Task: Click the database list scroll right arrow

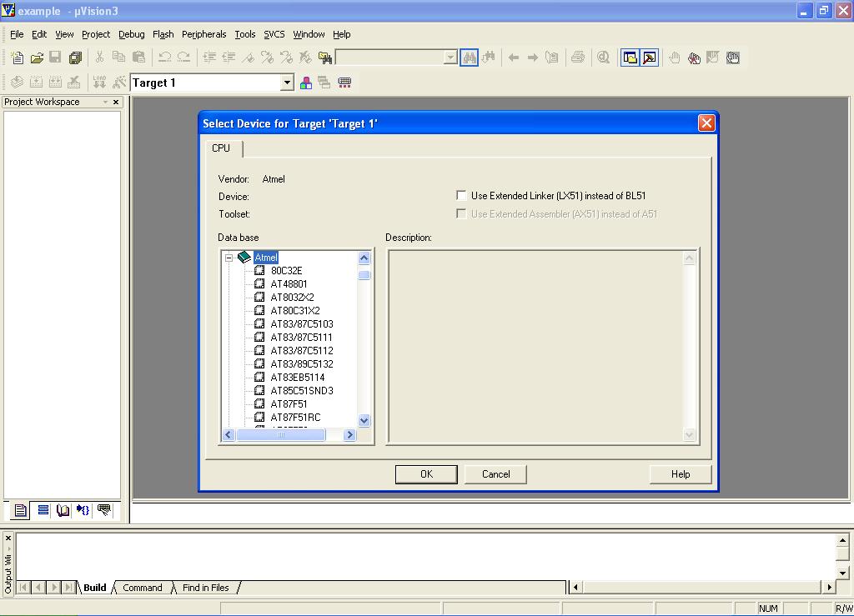Action: click(x=350, y=435)
